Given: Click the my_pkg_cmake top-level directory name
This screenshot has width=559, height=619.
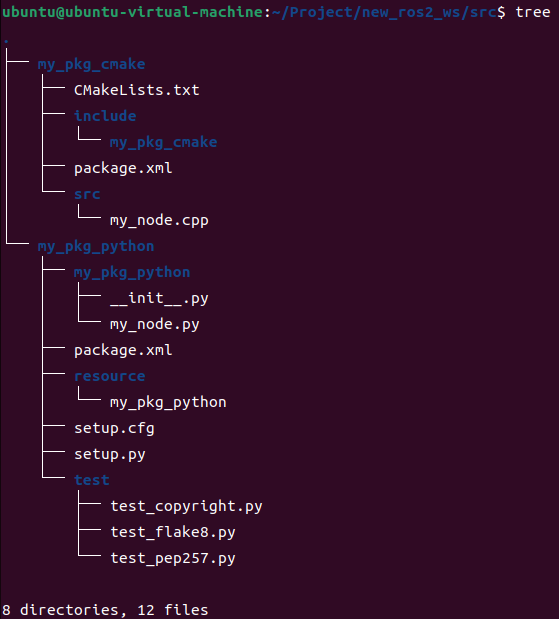Looking at the screenshot, I should [x=91, y=64].
